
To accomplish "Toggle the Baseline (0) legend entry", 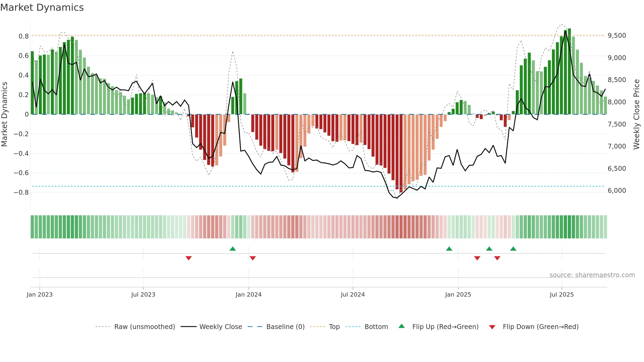I will point(276,327).
